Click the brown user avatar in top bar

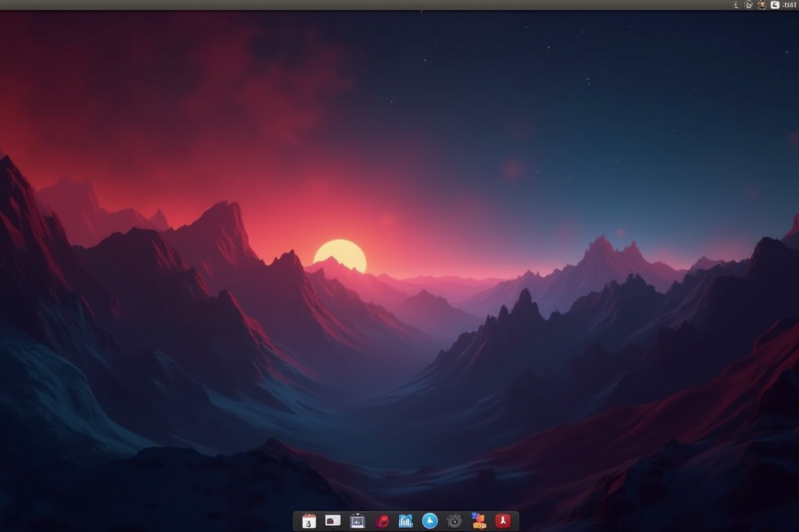(762, 5)
